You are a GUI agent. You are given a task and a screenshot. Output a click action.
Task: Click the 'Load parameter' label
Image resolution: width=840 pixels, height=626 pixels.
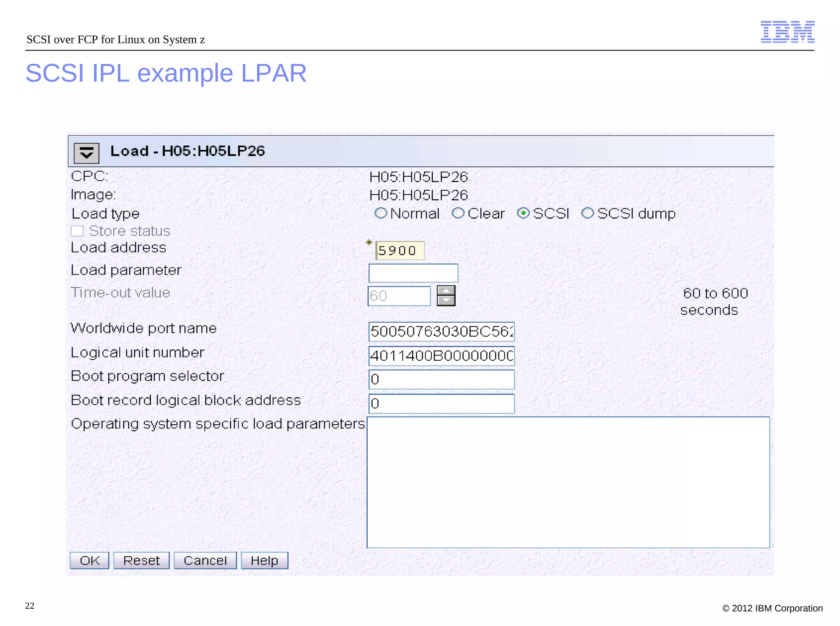(126, 270)
